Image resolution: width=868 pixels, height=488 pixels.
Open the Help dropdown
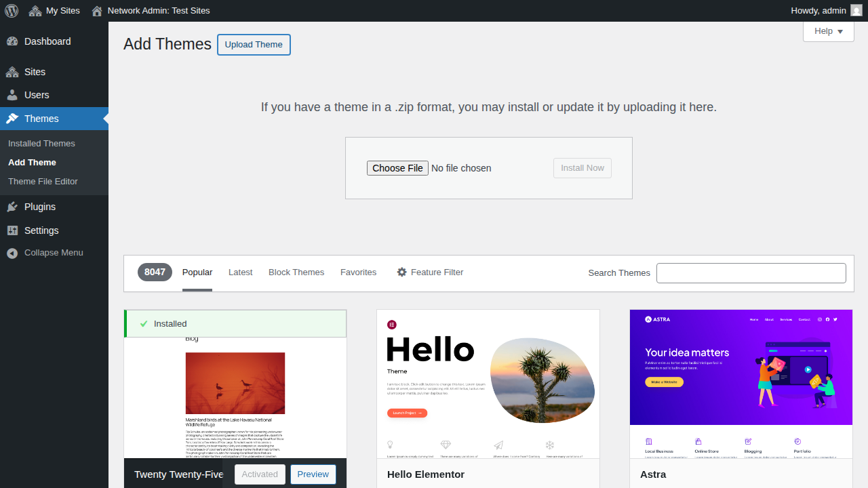coord(828,31)
